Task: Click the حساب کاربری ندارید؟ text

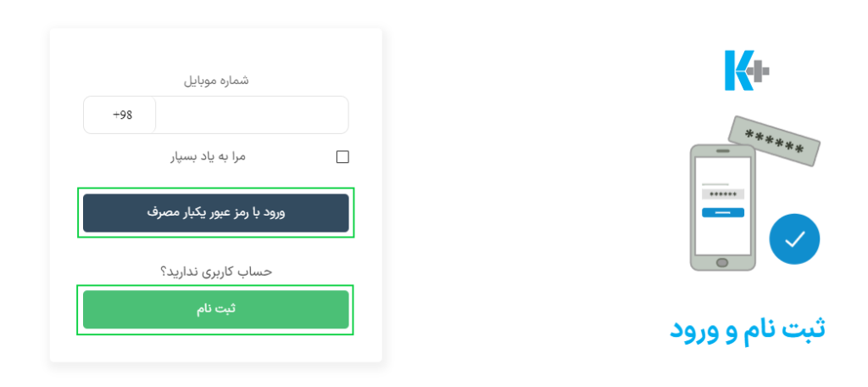Action: [216, 272]
